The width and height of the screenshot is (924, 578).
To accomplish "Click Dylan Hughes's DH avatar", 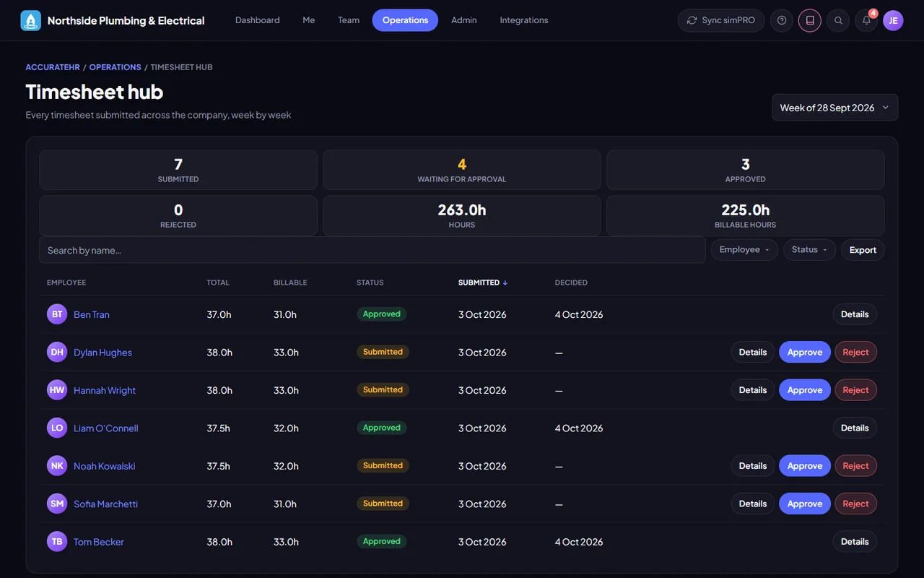I will (57, 353).
